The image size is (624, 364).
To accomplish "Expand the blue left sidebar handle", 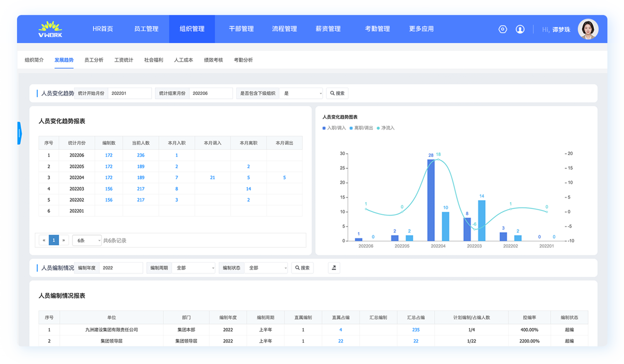I will point(19,133).
